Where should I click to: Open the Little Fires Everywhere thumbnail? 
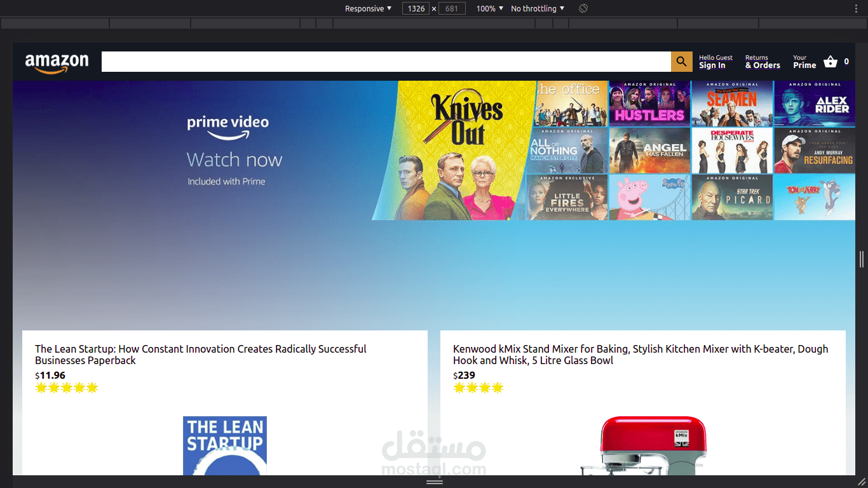(567, 198)
